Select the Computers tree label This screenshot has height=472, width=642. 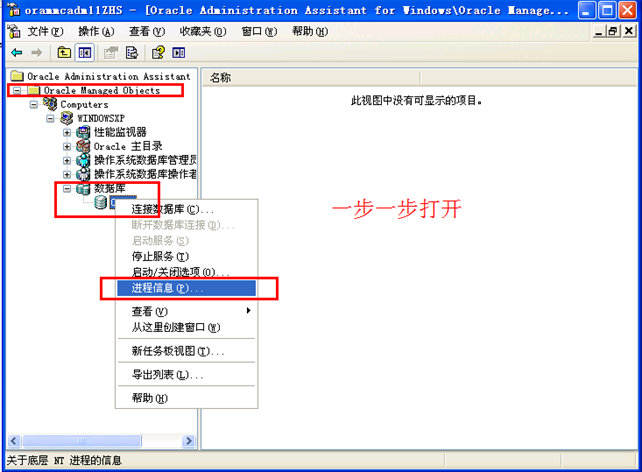[x=84, y=104]
